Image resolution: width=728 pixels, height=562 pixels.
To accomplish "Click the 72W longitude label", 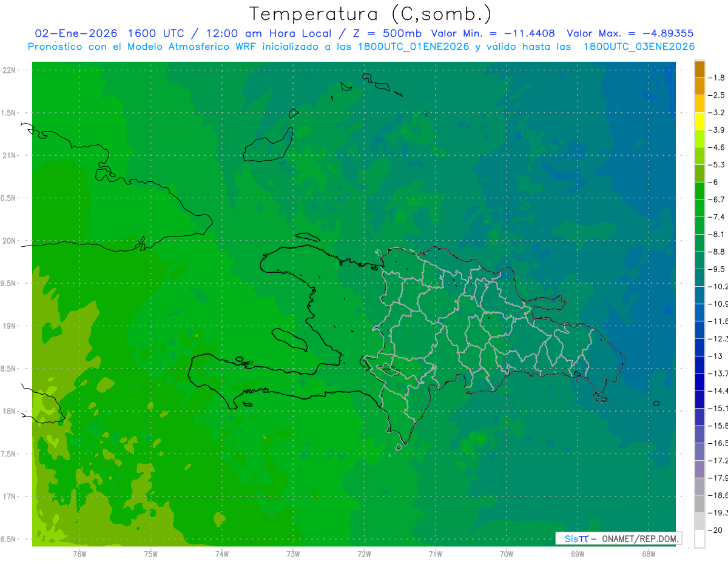I will coord(364,554).
